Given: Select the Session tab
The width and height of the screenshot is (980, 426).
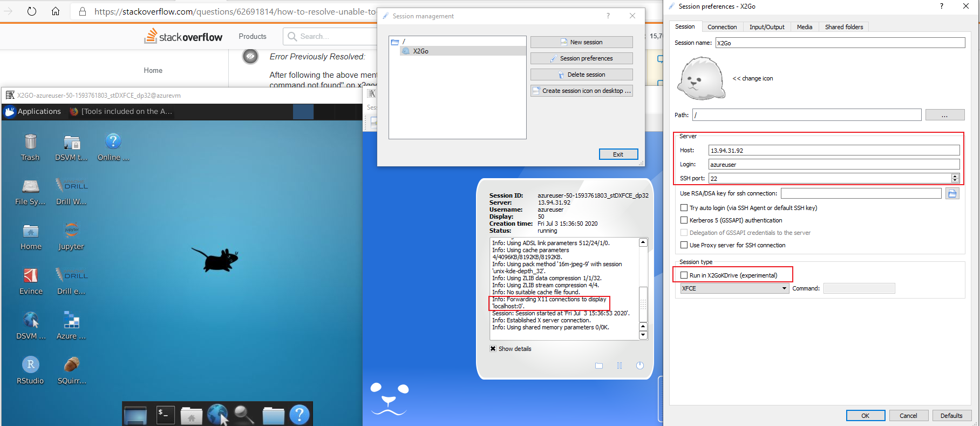Looking at the screenshot, I should click(x=685, y=26).
